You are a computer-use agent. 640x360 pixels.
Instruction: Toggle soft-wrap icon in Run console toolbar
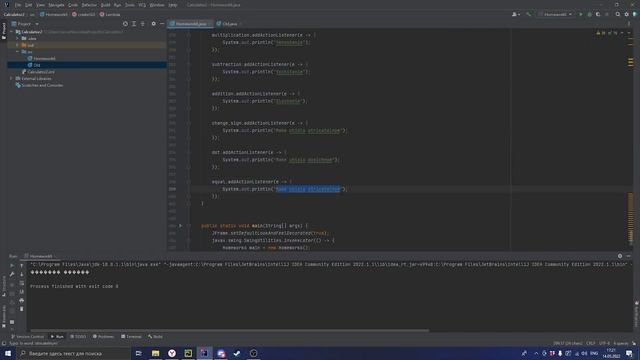point(22,283)
